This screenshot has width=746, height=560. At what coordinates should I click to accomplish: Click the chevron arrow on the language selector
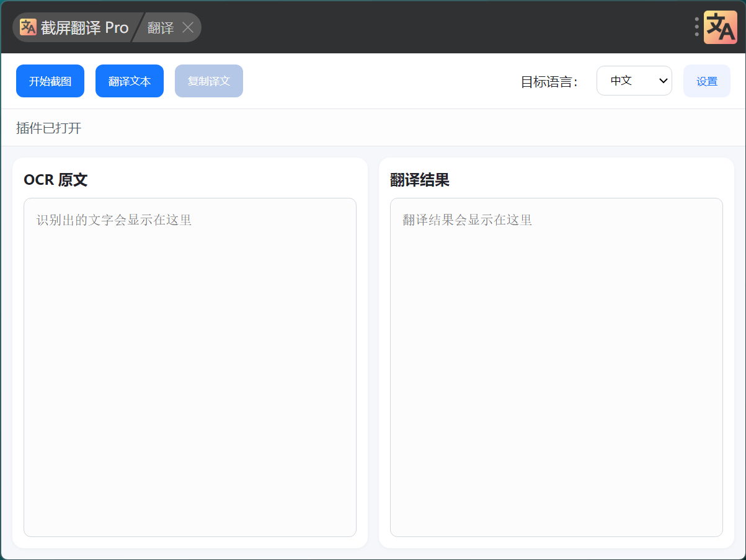(663, 81)
